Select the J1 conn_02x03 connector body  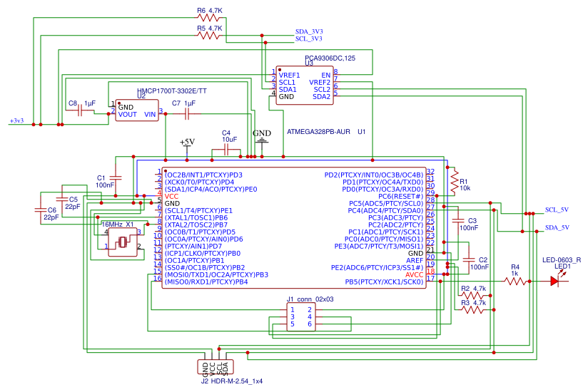(301, 316)
